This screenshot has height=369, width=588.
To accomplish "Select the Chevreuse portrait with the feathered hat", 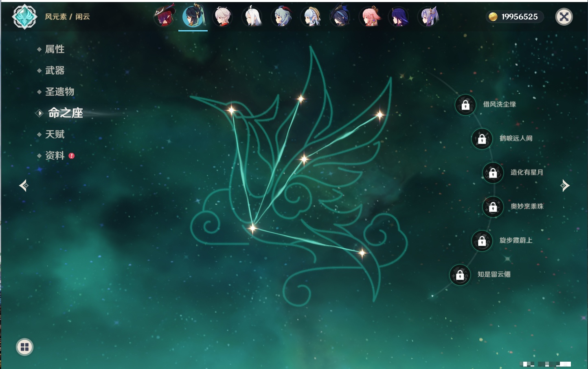I will click(164, 17).
